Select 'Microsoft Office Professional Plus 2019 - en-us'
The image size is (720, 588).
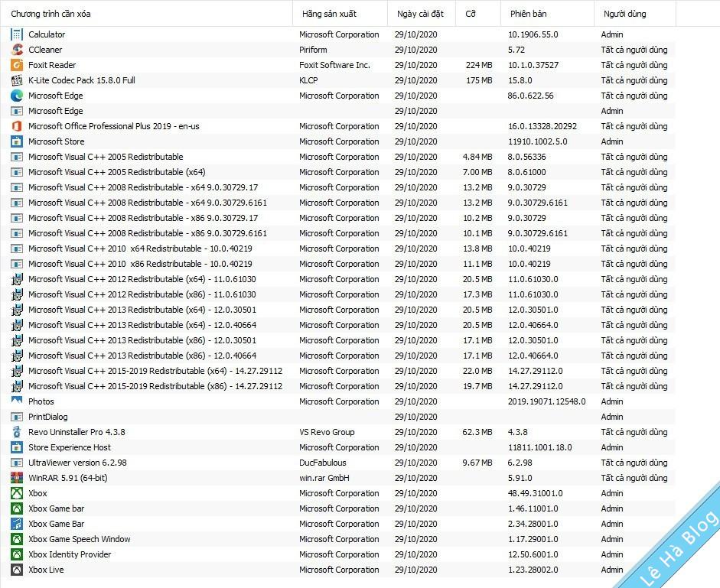[113, 126]
